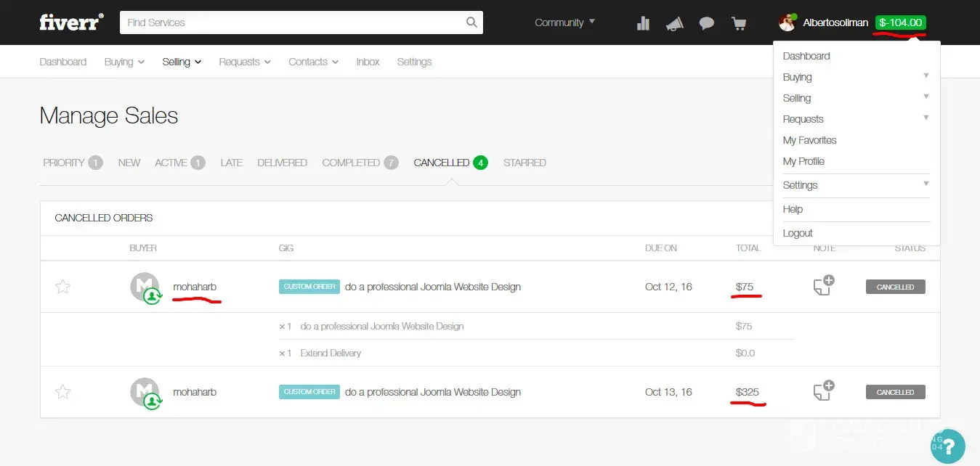Open the shopping cart icon
The image size is (980, 466).
(739, 23)
